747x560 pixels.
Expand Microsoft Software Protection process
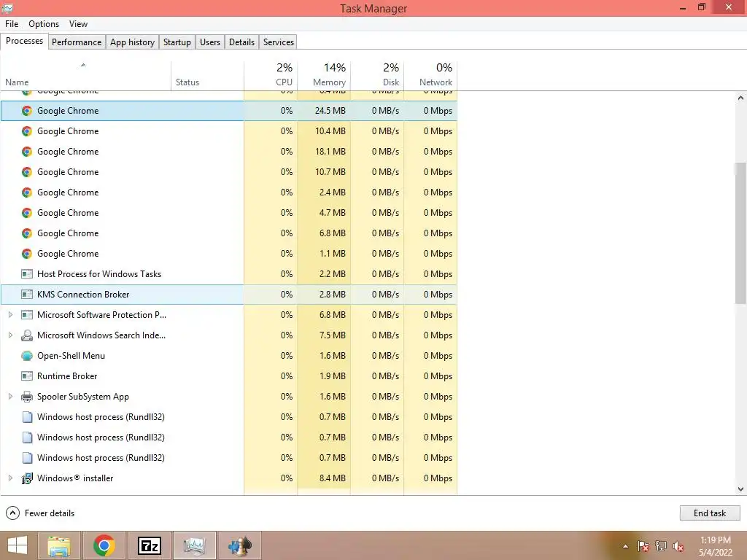coord(10,315)
